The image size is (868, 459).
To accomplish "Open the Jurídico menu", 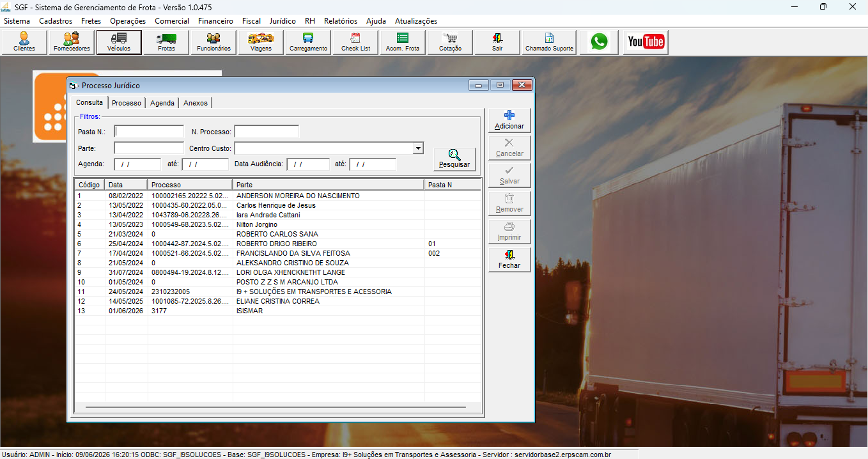I will [283, 21].
